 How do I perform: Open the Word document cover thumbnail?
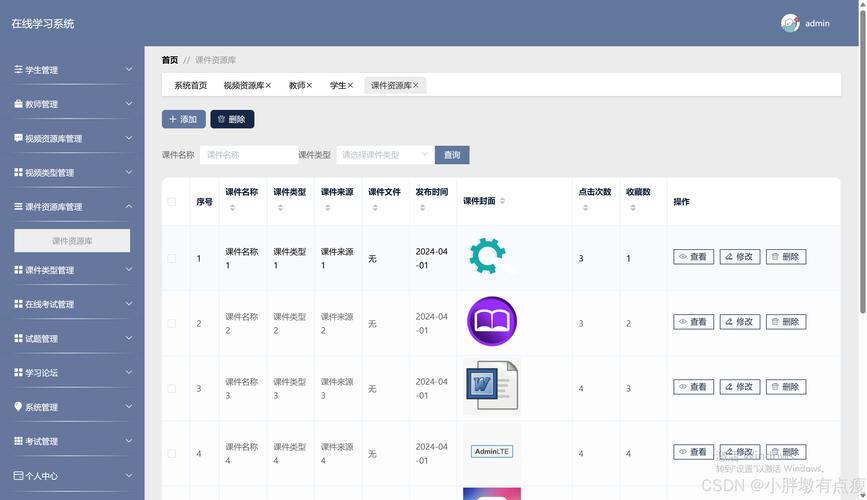point(492,387)
